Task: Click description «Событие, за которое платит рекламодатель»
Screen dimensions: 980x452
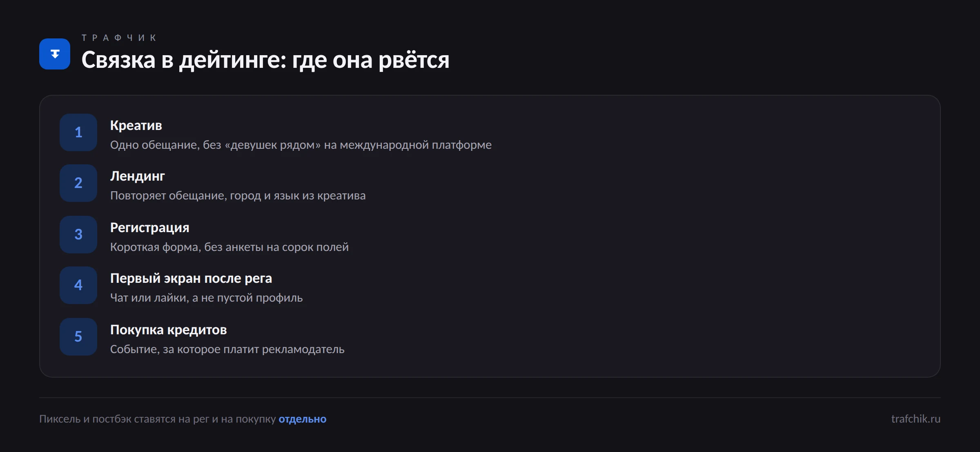Action: pos(227,349)
